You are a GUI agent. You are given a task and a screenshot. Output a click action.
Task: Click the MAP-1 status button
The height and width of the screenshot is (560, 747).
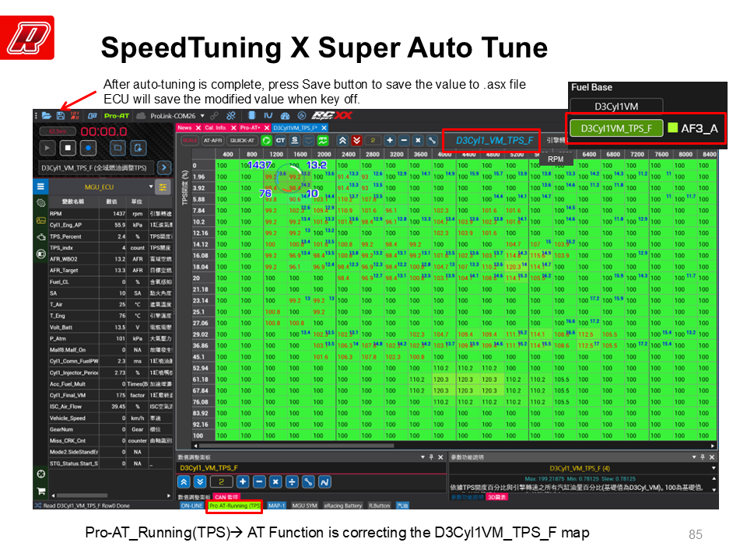(x=276, y=506)
